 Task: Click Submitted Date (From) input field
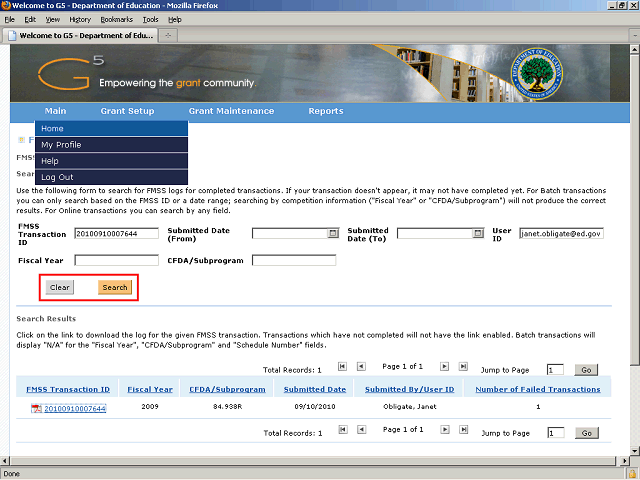[x=290, y=233]
